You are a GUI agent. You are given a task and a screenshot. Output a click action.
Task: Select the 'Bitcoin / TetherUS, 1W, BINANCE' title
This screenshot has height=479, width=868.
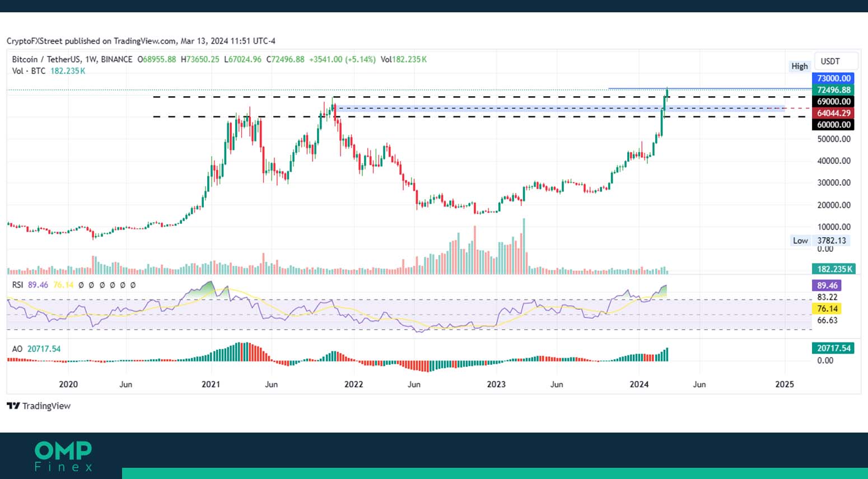pos(72,59)
